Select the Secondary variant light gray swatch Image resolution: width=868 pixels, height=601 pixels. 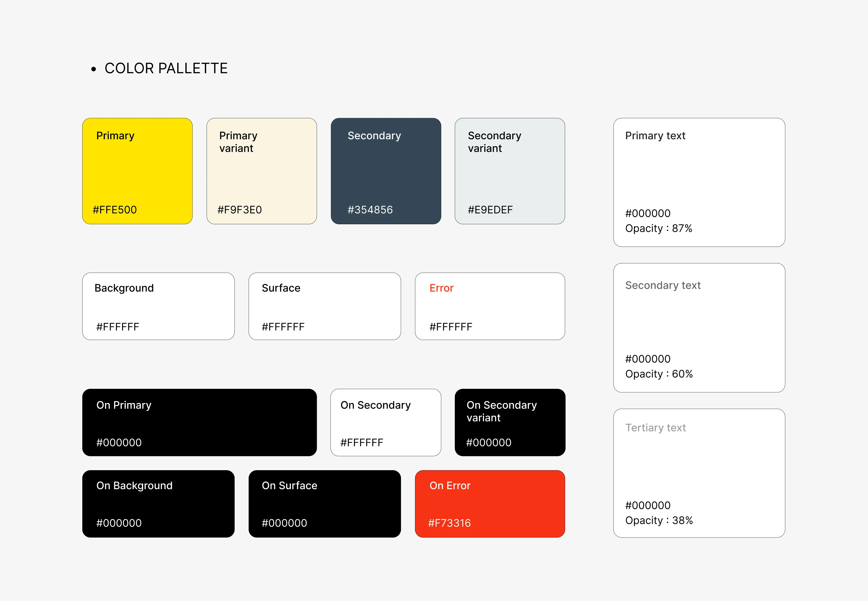510,171
